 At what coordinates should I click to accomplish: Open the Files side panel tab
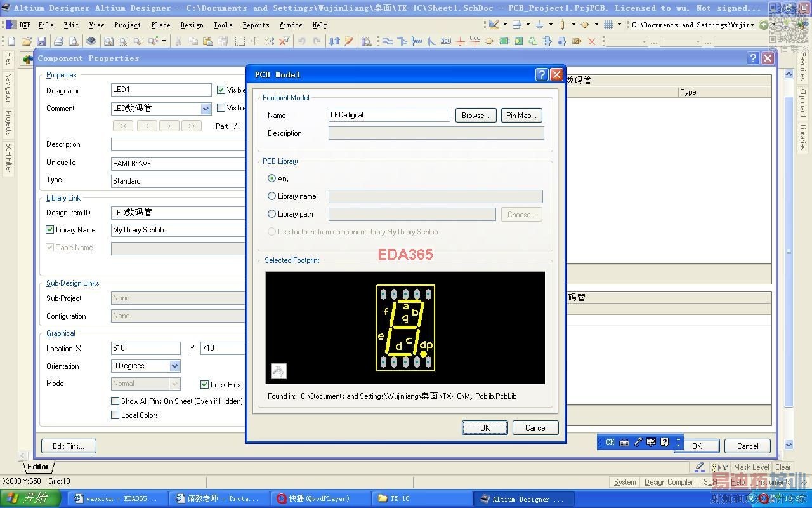point(8,59)
